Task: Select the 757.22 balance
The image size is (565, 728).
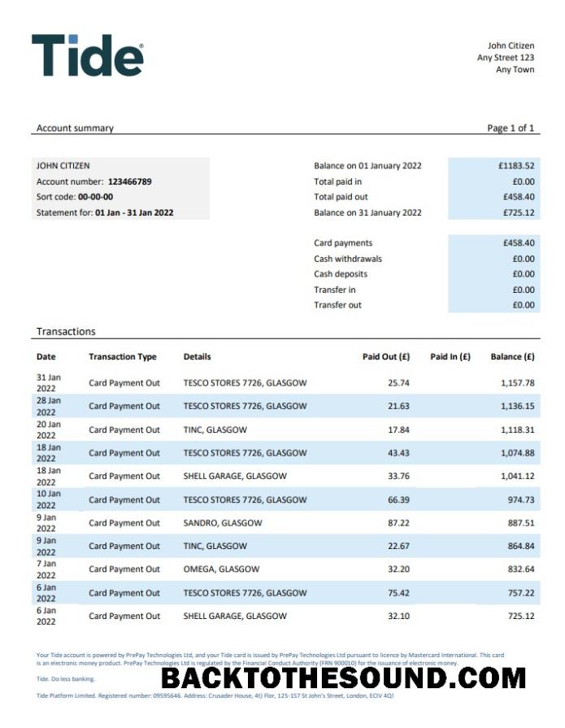Action: coord(521,593)
